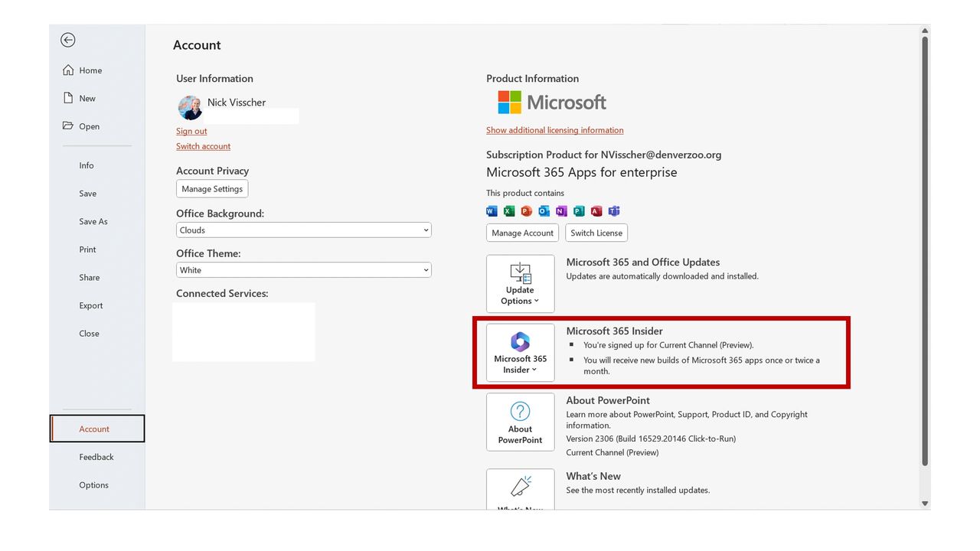Viewport: 980px width, 551px height.
Task: Click the 'Connected Services:' heading
Action: click(x=222, y=293)
